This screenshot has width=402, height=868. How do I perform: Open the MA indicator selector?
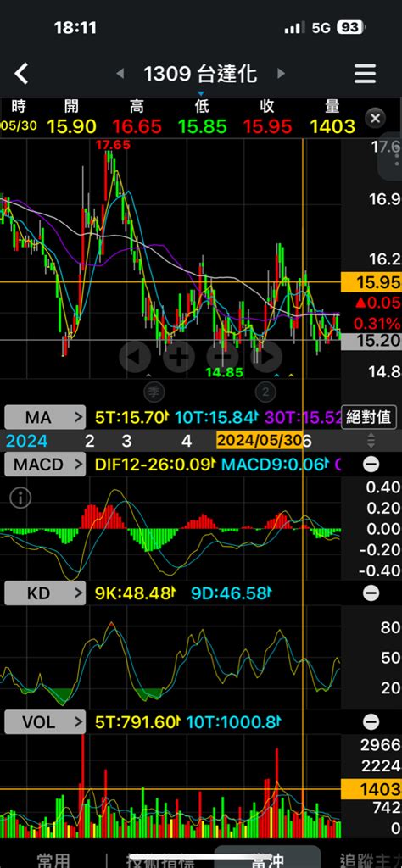pyautogui.click(x=46, y=417)
